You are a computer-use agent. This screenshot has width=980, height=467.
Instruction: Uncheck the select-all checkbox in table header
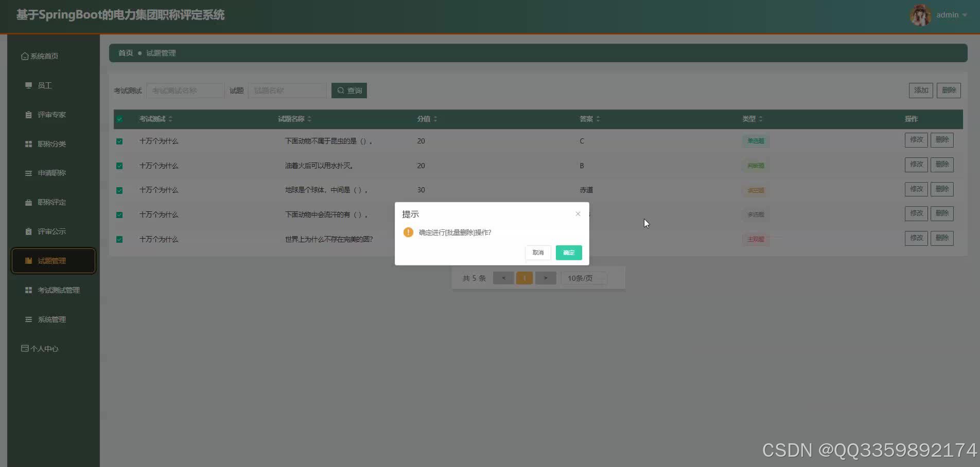(119, 119)
